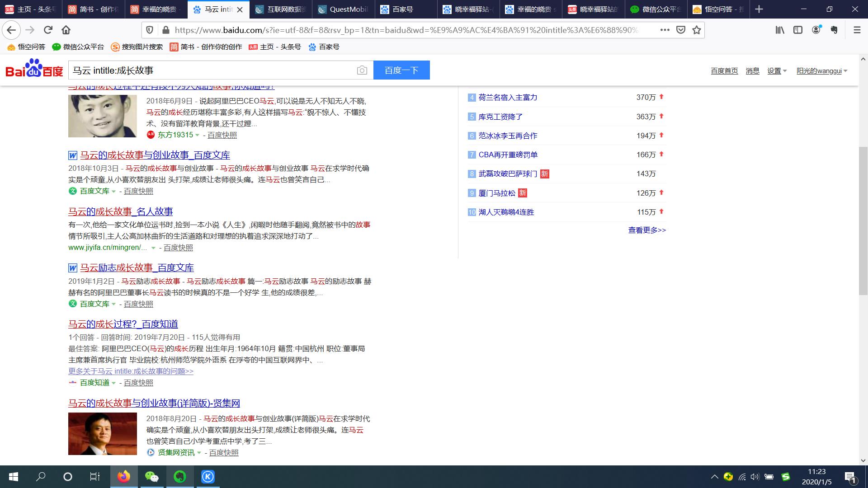This screenshot has height=488, width=868.
Task: Open 贤集网 马云的成长故事 result title
Action: 154,403
